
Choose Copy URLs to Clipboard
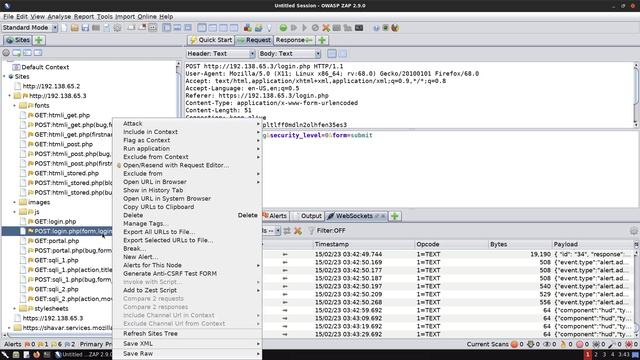coord(187,207)
